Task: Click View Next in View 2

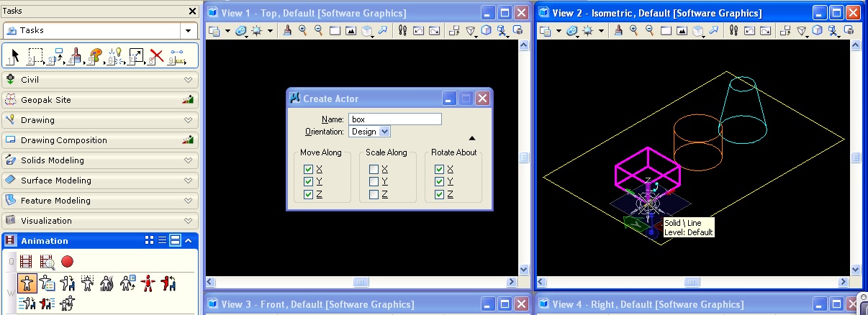Action: tap(764, 31)
